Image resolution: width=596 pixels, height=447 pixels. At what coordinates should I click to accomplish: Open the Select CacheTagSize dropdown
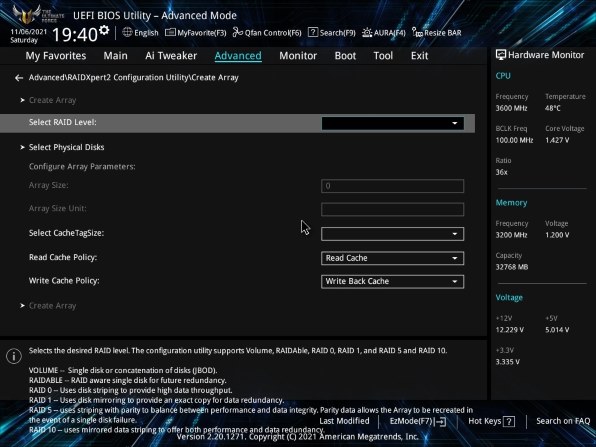(x=392, y=234)
